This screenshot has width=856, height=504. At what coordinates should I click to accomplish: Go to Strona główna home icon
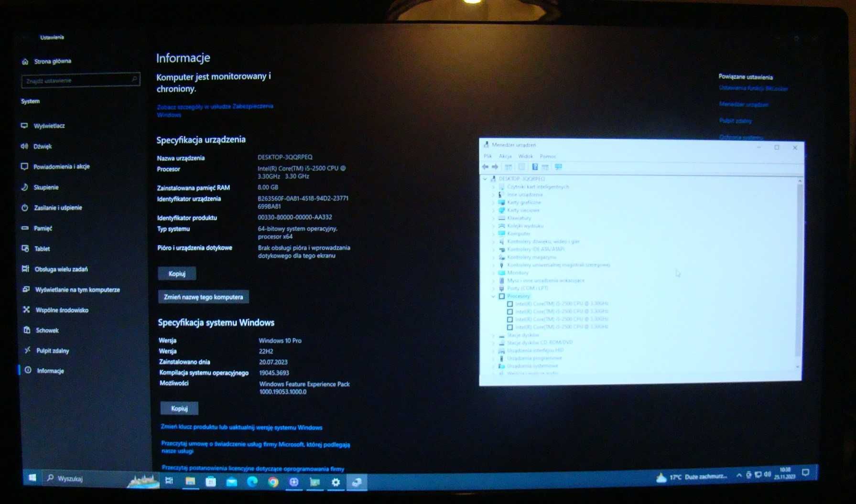pyautogui.click(x=25, y=62)
